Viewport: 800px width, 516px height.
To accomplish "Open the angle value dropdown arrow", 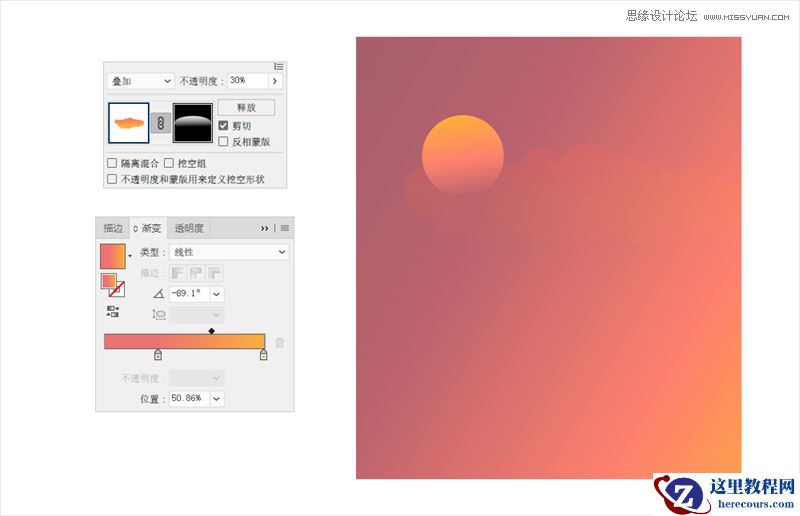I will [217, 293].
